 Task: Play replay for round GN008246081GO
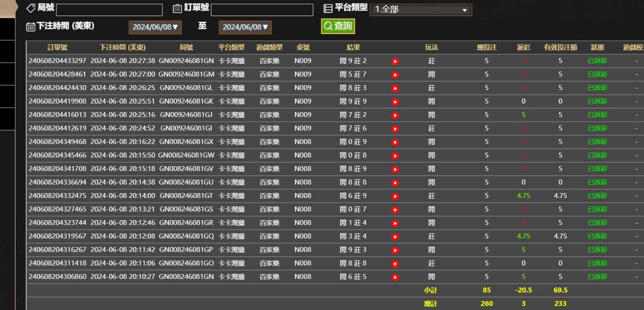pos(395,263)
